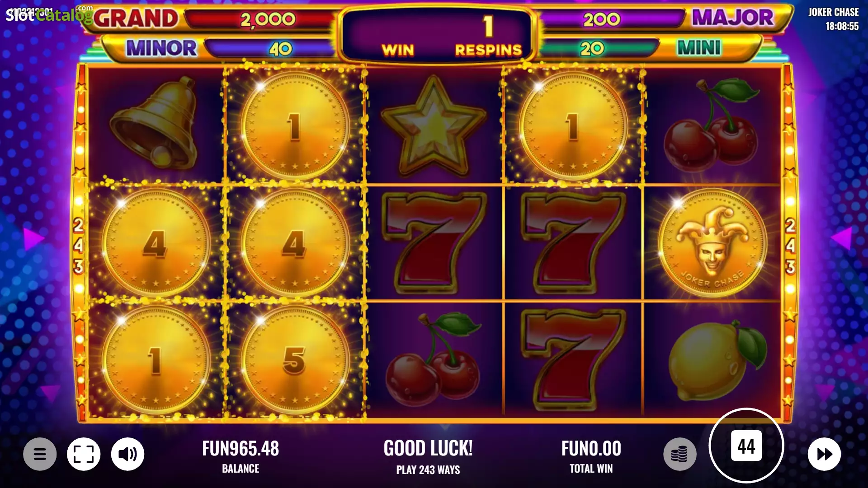
Task: Open the coin stack bet settings
Action: pos(679,454)
